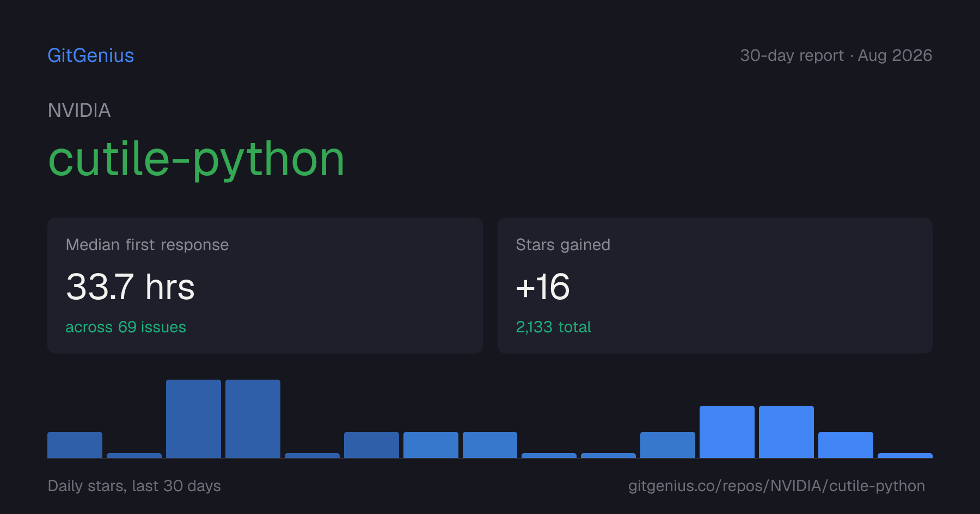
Task: Select the "+16" stars value
Action: [x=543, y=287]
